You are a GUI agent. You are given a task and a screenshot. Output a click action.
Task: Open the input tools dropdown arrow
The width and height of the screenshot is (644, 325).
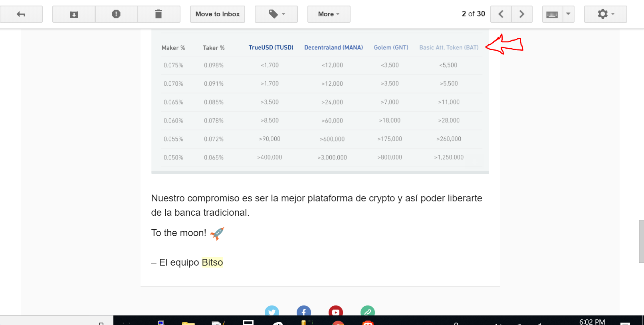click(568, 14)
